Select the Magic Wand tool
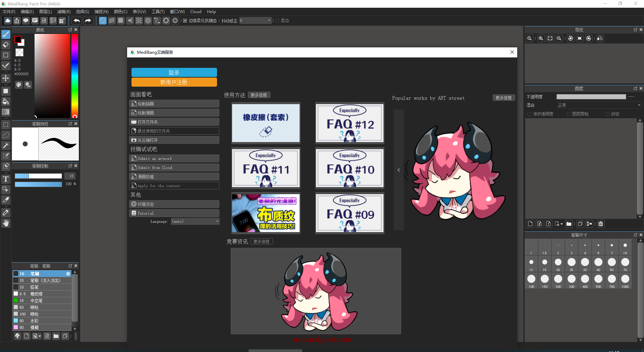Screen dimensions: 644x352 click(x=6, y=145)
